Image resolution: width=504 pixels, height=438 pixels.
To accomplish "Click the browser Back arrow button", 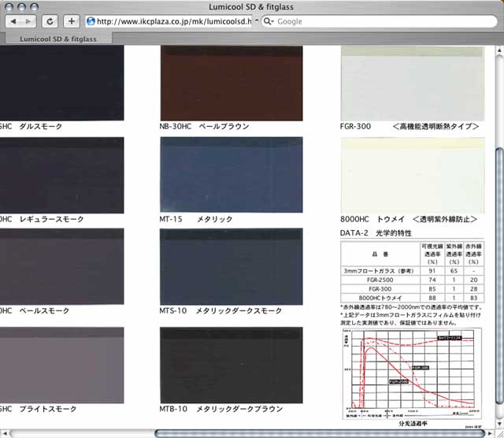I will coord(13,21).
